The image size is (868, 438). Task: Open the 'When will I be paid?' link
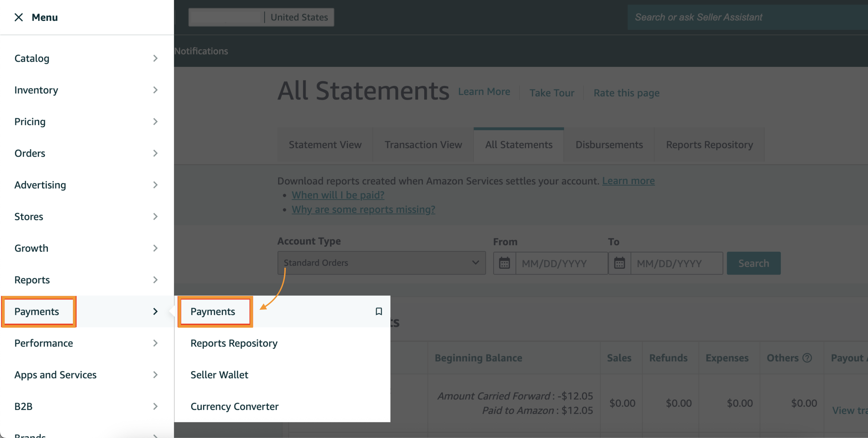point(337,195)
